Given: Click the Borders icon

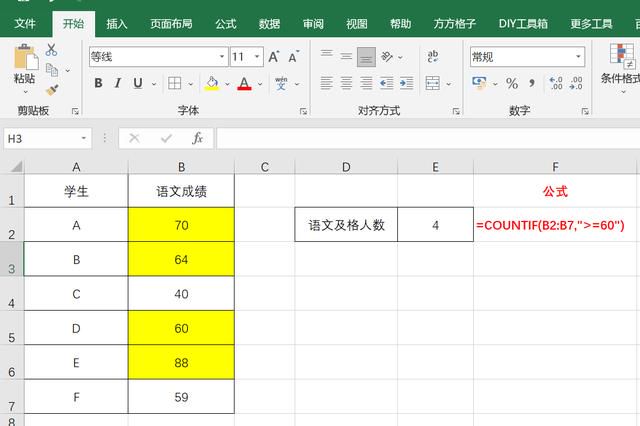Looking at the screenshot, I should tap(175, 83).
